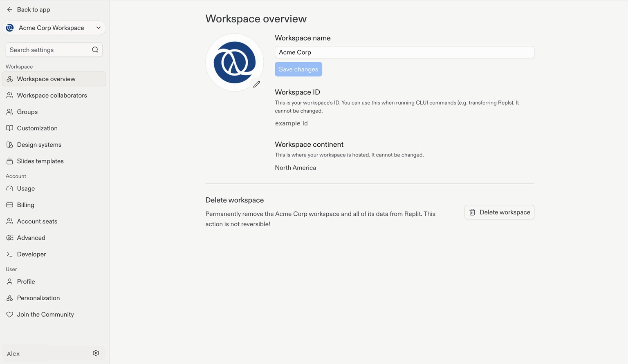This screenshot has width=628, height=364.
Task: Open Profile settings
Action: (x=54, y=281)
